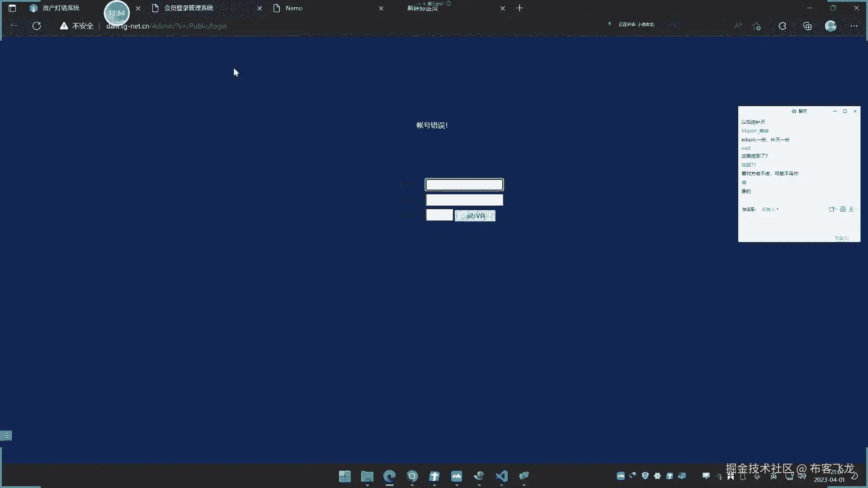Expand the file send dropdown in chat
The height and width of the screenshot is (488, 868).
tap(832, 209)
